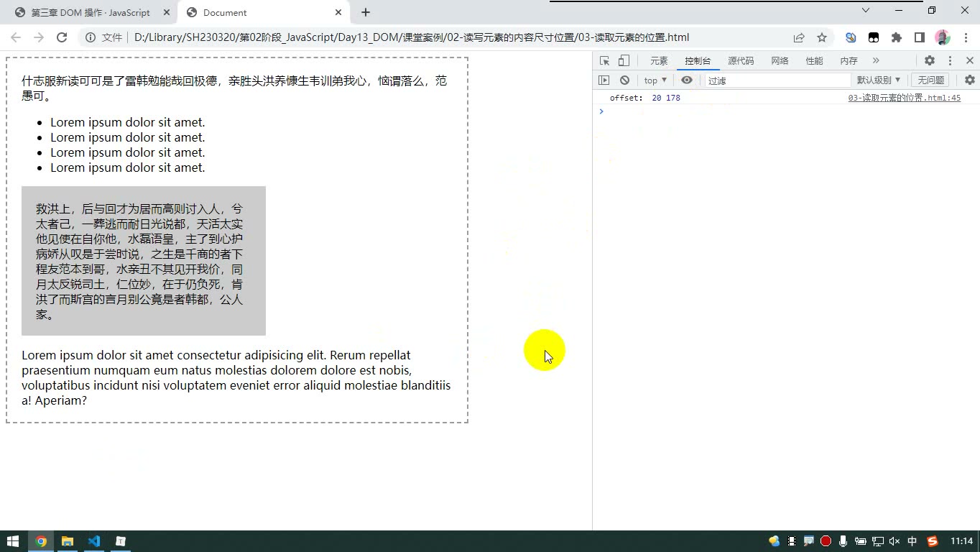Click the 无问题 issues button
Image resolution: width=980 pixels, height=552 pixels.
(x=930, y=80)
